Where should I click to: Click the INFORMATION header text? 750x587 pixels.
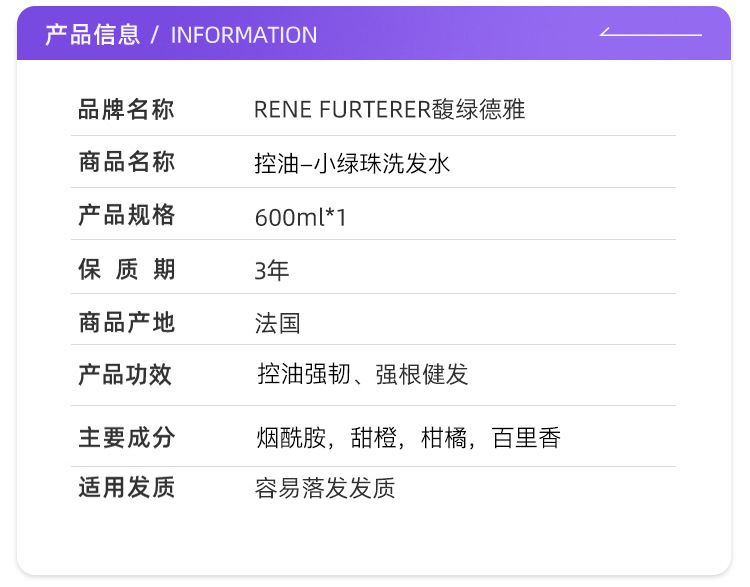(244, 35)
